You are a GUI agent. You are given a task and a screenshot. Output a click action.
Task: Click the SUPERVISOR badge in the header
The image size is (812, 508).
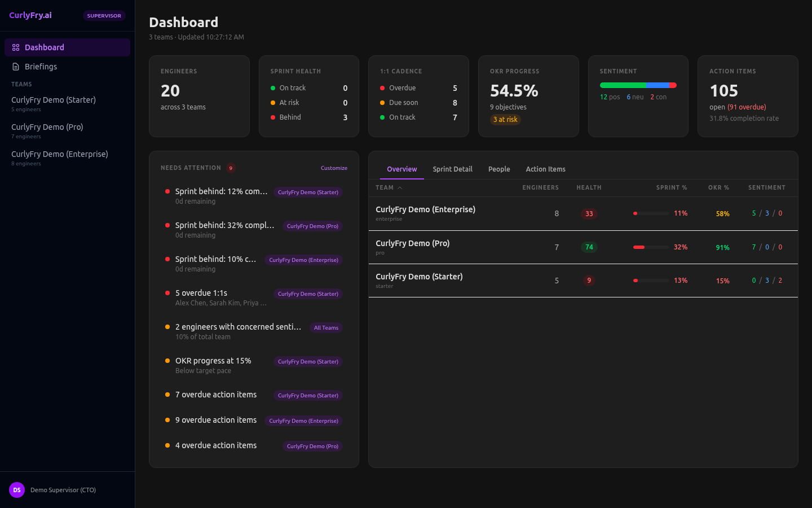[x=104, y=15]
